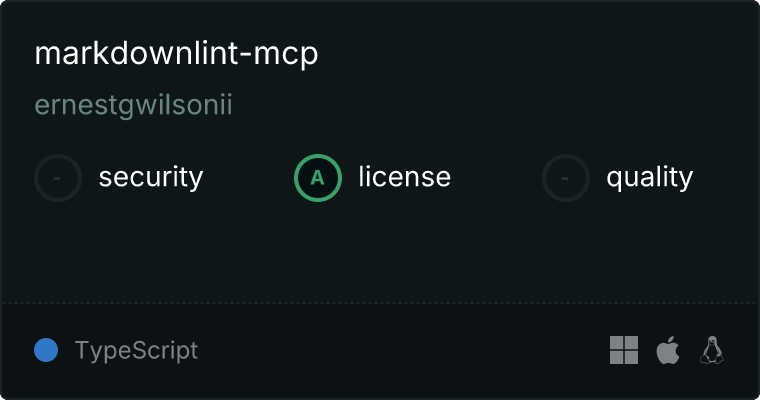Click empty footer space beside TypeScript label

(402, 350)
